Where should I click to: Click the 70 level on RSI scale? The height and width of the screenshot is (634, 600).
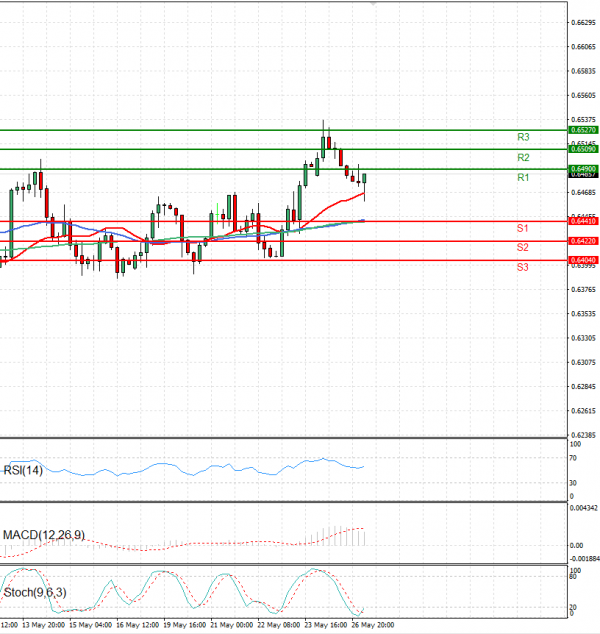[573, 458]
